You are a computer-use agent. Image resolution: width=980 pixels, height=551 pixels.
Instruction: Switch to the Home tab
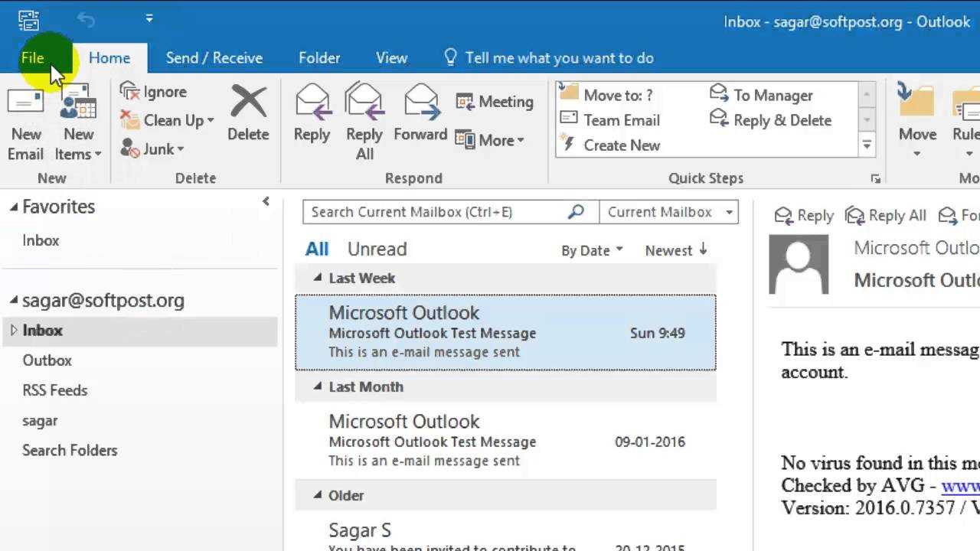coord(109,58)
